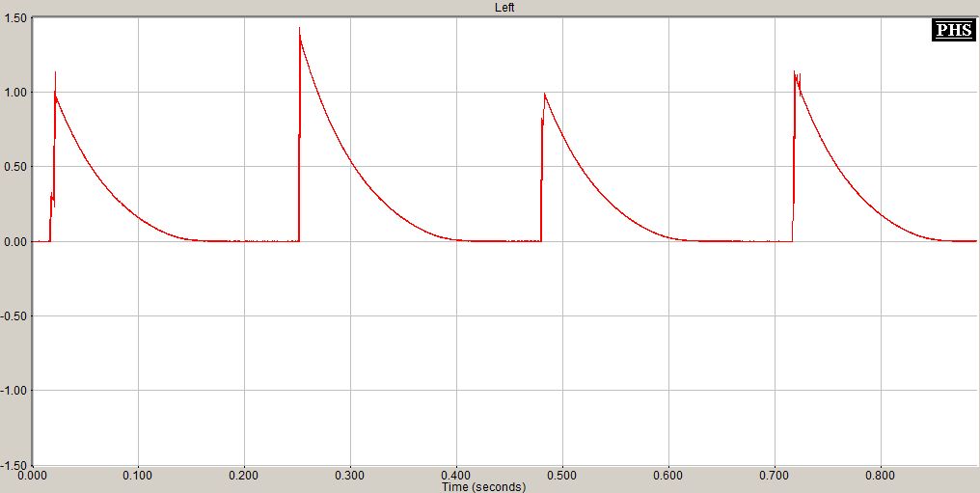Select the -1.00 amplitude axis label
This screenshot has height=493, width=980.
14,390
